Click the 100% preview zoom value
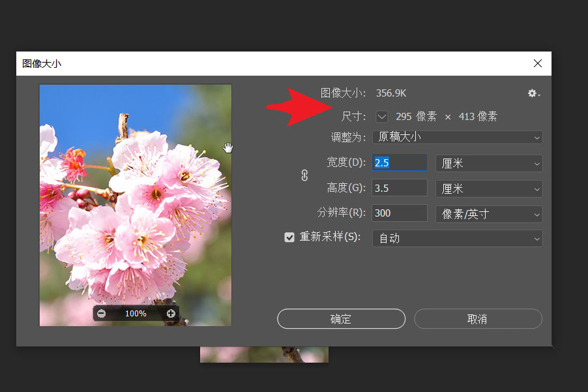The width and height of the screenshot is (588, 392). [136, 314]
